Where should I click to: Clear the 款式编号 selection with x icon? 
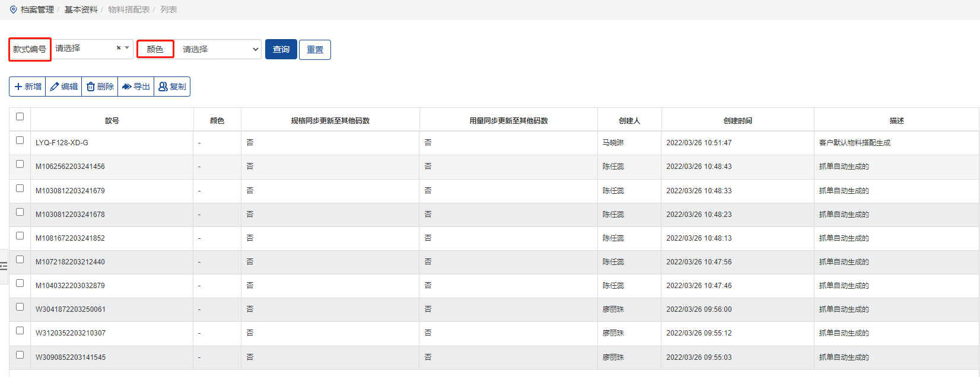point(119,48)
